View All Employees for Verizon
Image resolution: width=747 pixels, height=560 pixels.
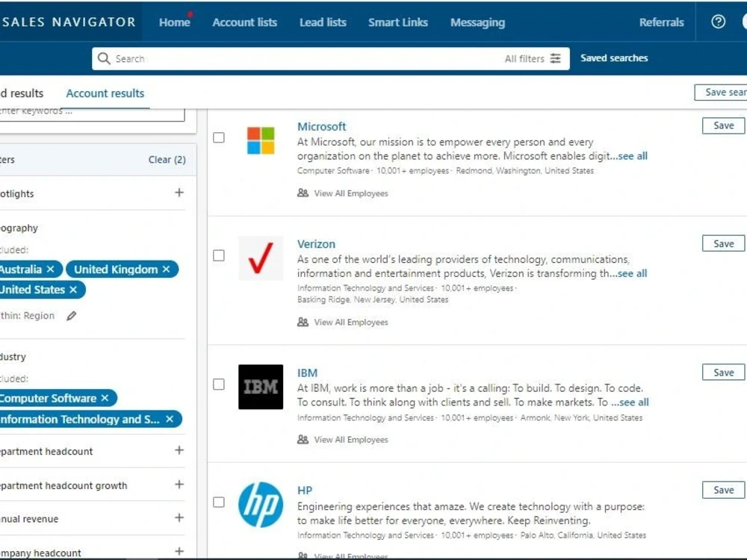(x=350, y=323)
